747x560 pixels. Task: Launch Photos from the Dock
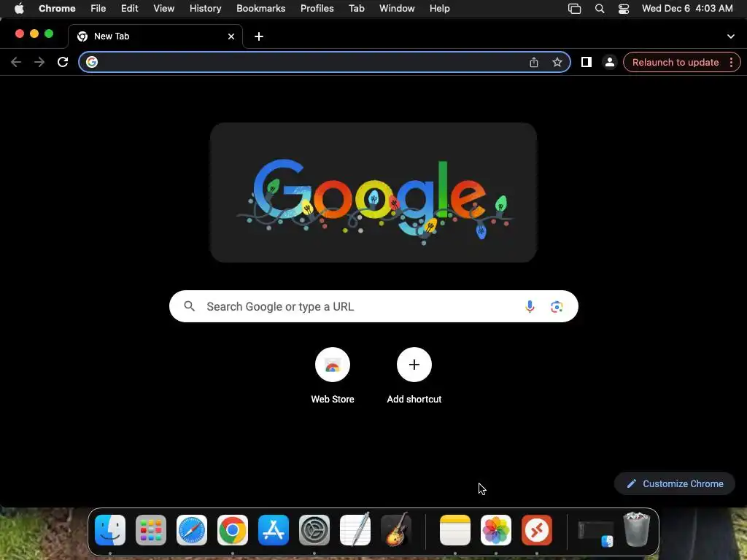(496, 530)
